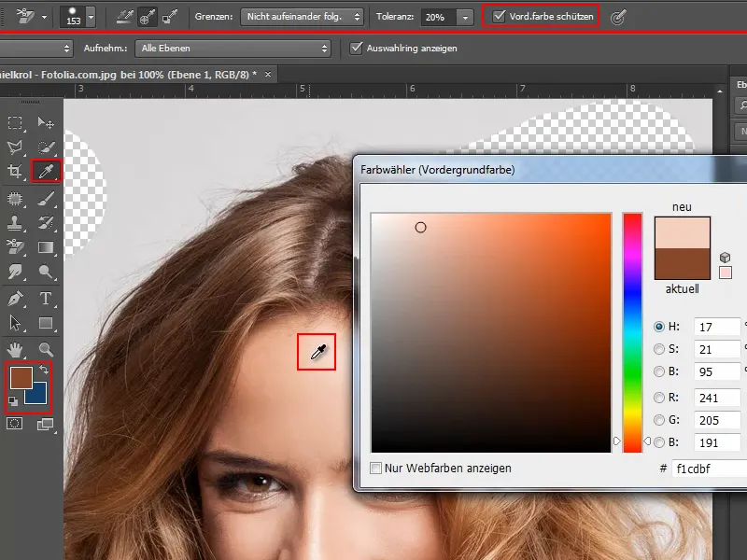Viewport: 747px width, 560px height.
Task: Change the screen mode
Action: pyautogui.click(x=46, y=424)
